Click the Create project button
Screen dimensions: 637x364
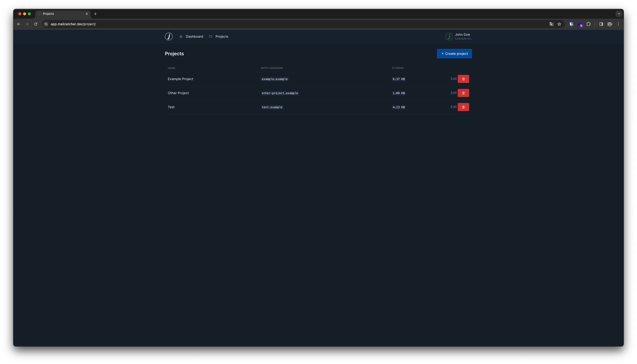pyautogui.click(x=454, y=54)
